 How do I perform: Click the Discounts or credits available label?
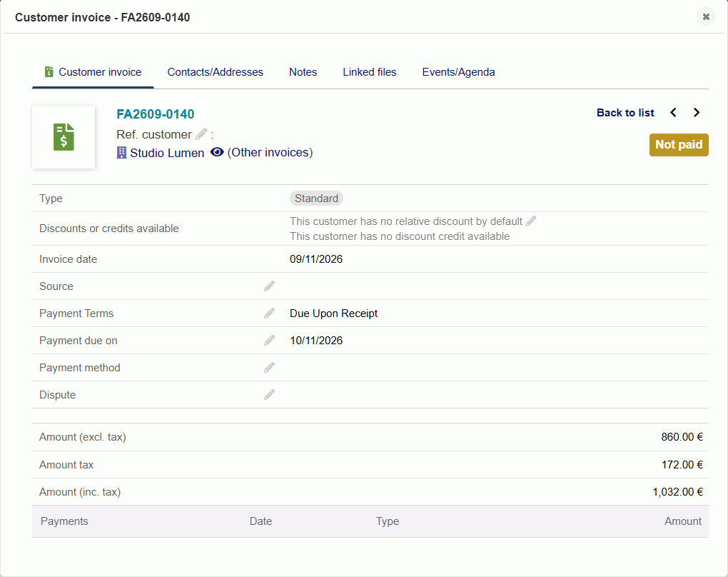tap(108, 229)
